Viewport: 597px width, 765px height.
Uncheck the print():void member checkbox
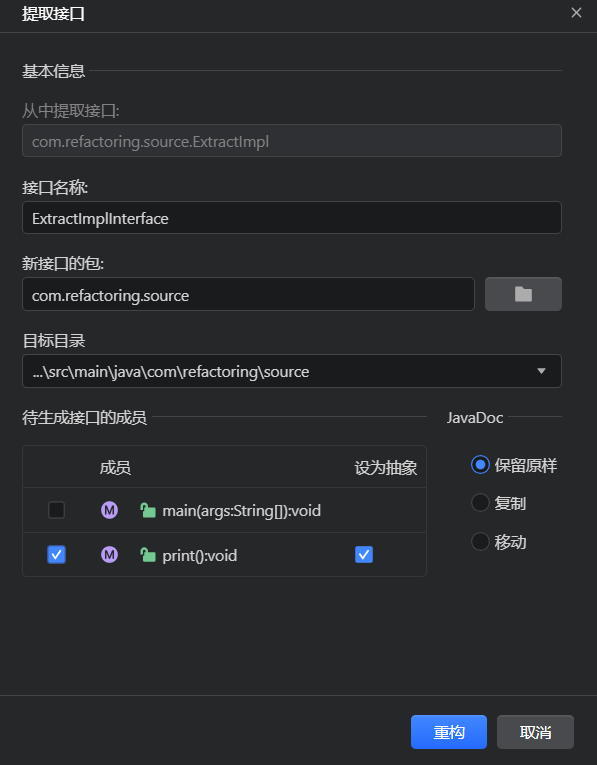[x=57, y=555]
